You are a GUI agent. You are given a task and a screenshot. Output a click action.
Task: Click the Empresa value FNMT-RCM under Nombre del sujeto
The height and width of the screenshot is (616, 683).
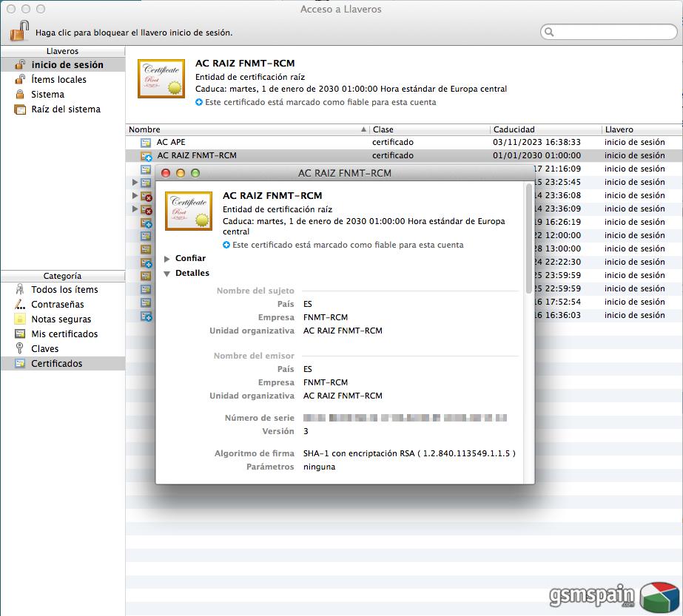pyautogui.click(x=326, y=317)
